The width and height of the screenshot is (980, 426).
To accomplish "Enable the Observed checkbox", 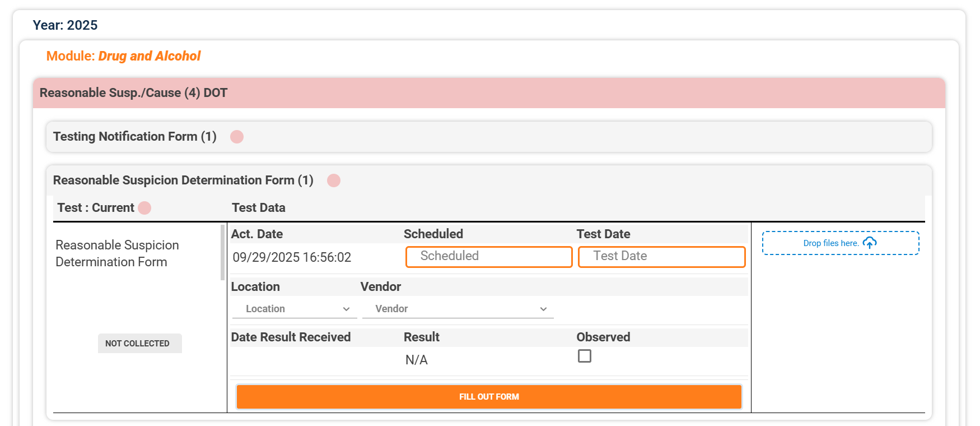I will click(x=584, y=356).
